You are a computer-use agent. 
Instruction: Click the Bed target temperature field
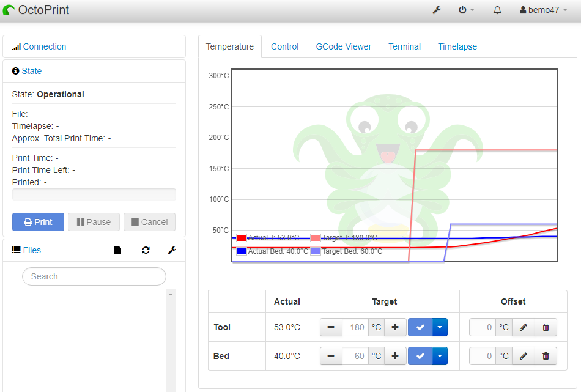point(355,356)
